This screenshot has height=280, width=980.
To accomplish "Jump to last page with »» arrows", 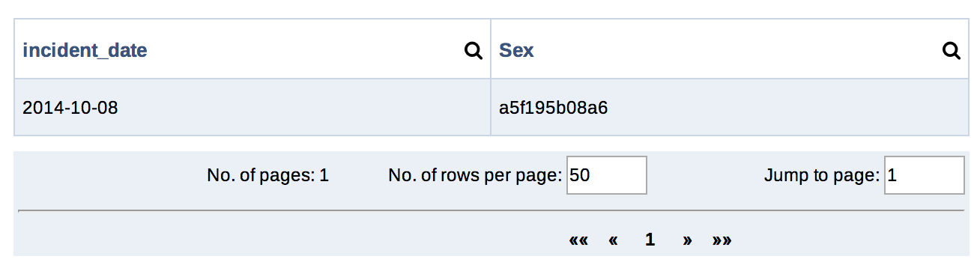I will tap(722, 240).
